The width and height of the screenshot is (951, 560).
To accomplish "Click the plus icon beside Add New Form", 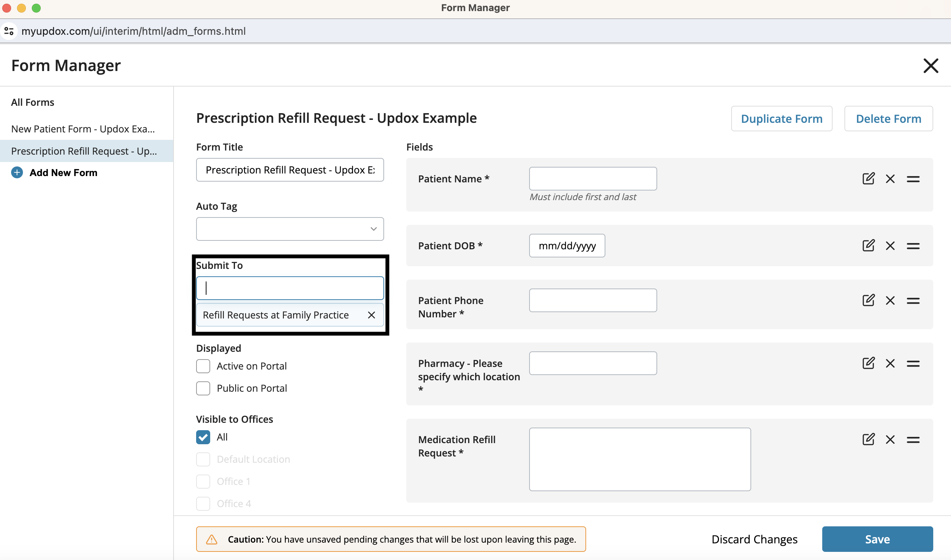I will tap(17, 172).
